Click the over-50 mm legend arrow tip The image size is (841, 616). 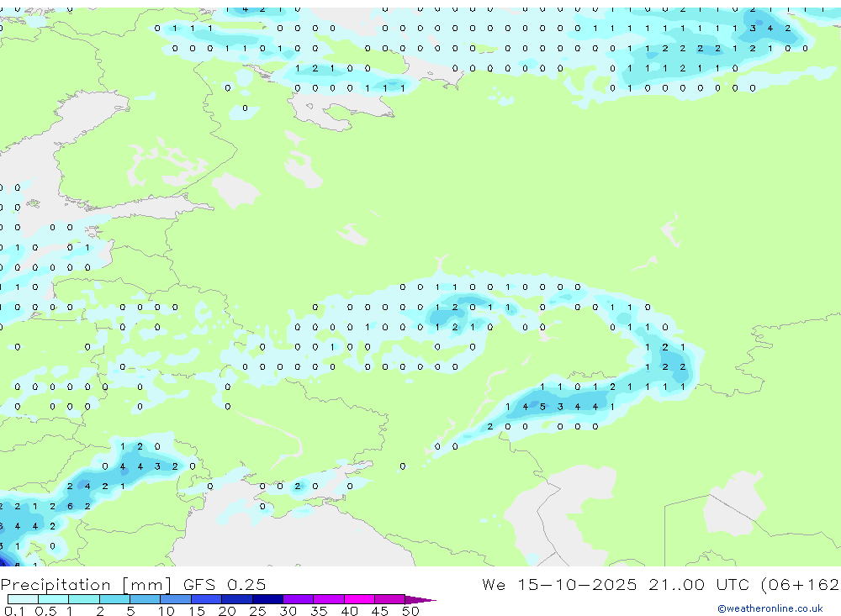(420, 599)
